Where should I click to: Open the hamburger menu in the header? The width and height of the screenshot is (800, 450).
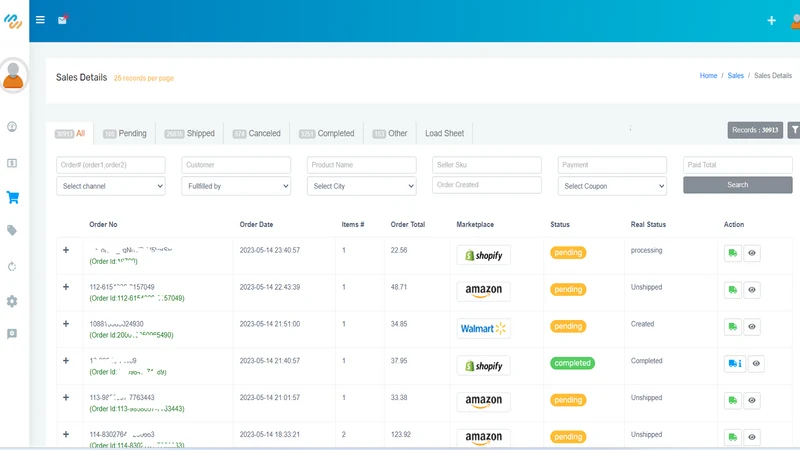[x=40, y=20]
